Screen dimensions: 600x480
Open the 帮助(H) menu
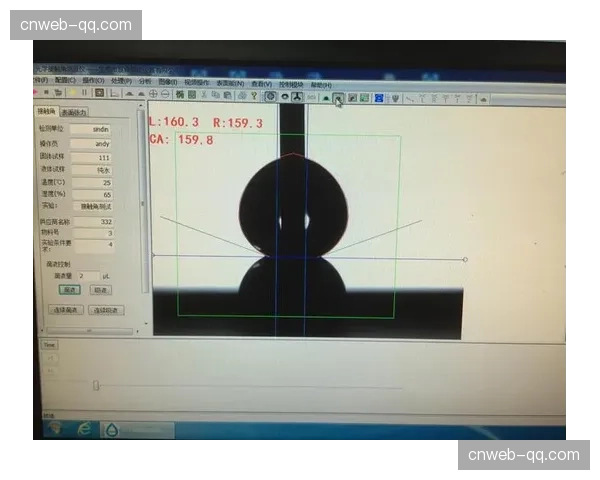pos(320,85)
